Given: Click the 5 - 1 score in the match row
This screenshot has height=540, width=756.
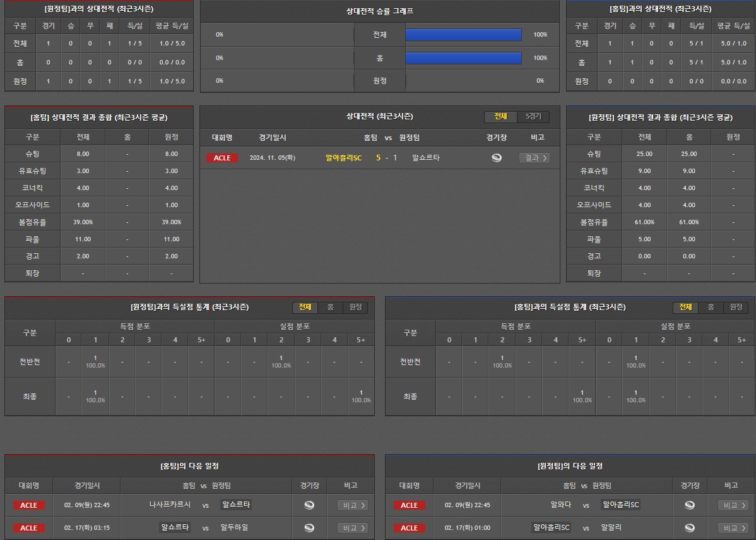Looking at the screenshot, I should 387,158.
